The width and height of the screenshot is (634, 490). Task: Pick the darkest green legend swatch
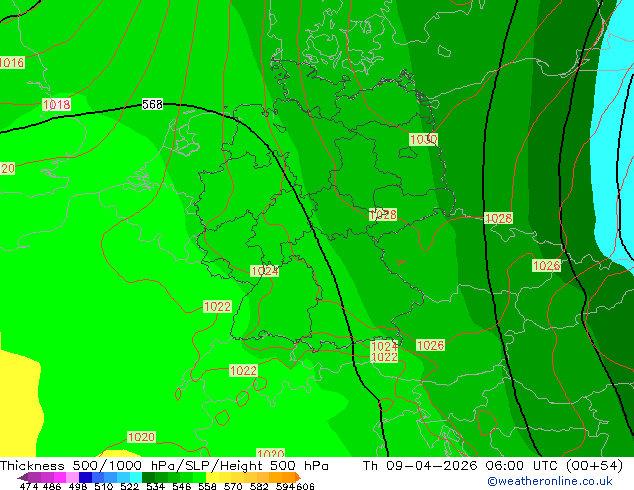pos(148,477)
